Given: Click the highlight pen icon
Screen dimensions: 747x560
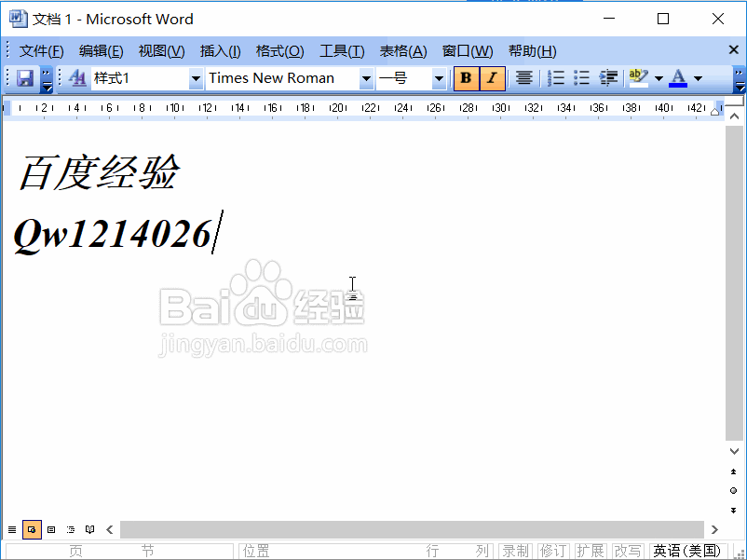Looking at the screenshot, I should click(637, 78).
